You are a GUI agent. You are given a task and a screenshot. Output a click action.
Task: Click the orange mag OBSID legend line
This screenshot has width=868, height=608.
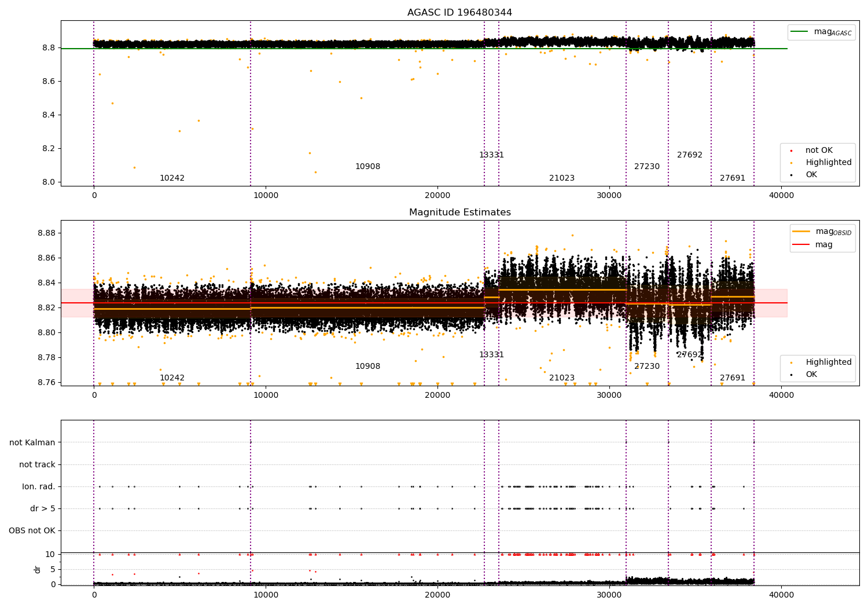pyautogui.click(x=801, y=232)
